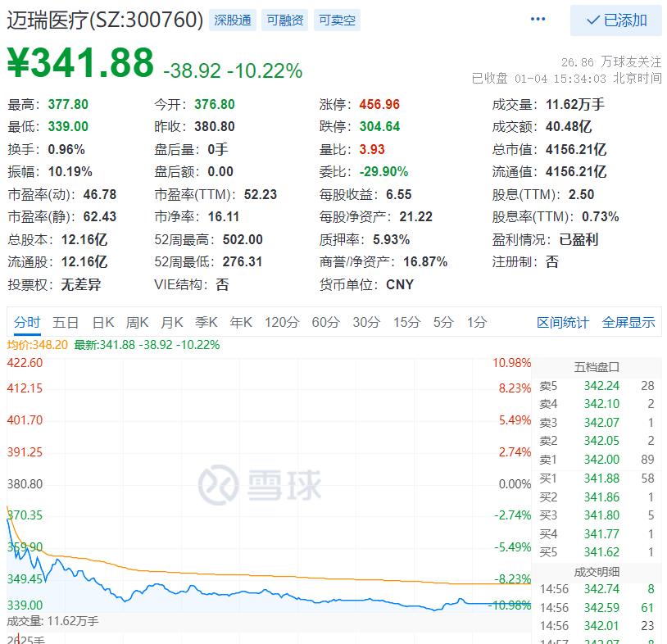Image resolution: width=667 pixels, height=644 pixels.
Task: Click the 均价:348.20 label above chart
Action: [x=38, y=345]
